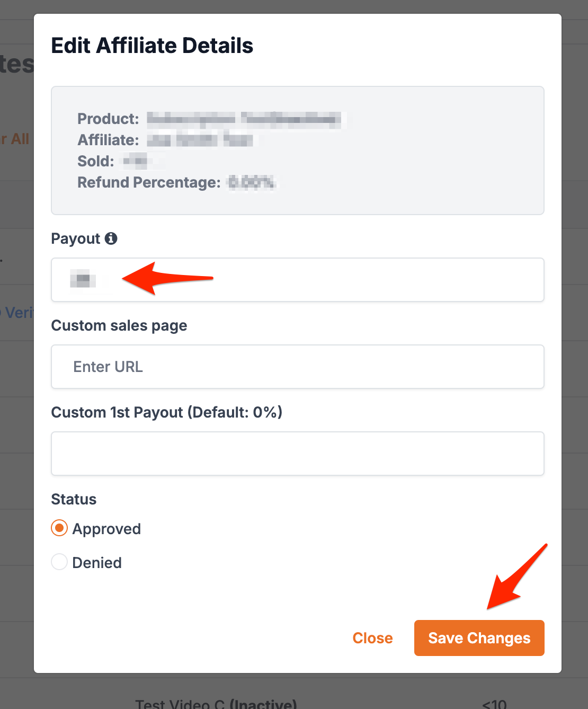Image resolution: width=588 pixels, height=709 pixels.
Task: Click the Payout field label
Action: point(75,239)
